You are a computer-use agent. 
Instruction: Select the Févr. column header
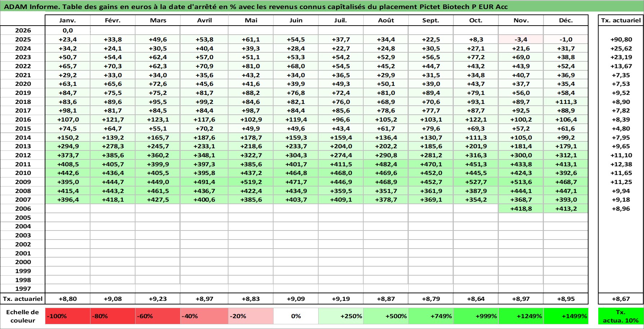coord(113,20)
